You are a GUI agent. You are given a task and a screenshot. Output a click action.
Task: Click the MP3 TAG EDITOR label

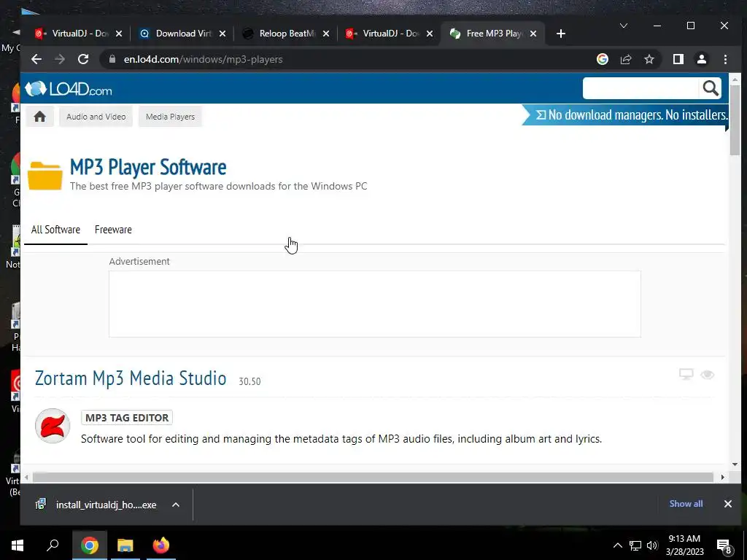[127, 418]
